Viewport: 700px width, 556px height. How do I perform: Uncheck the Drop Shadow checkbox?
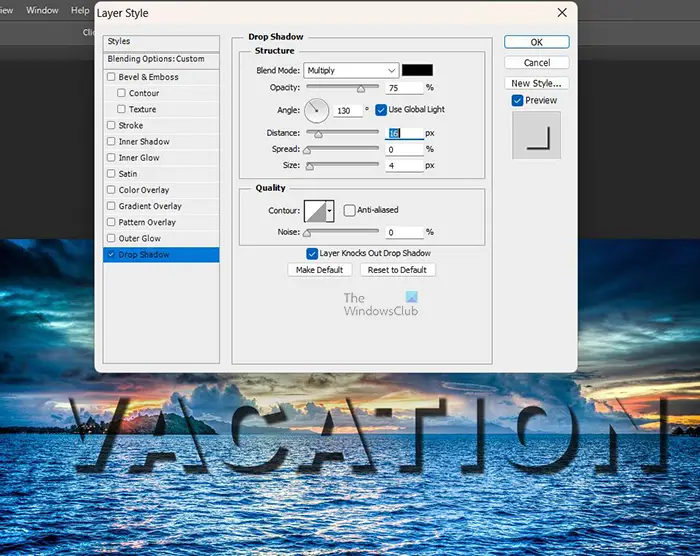(111, 255)
